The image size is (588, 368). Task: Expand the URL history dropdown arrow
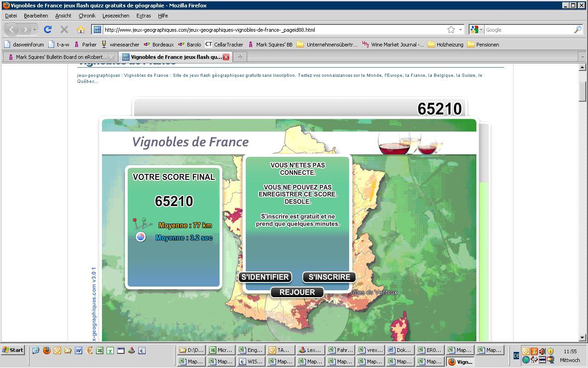(x=460, y=30)
